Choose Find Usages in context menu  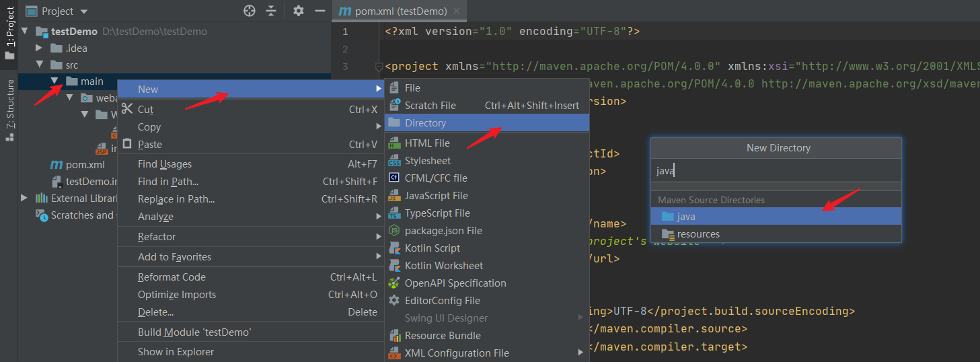point(251,164)
